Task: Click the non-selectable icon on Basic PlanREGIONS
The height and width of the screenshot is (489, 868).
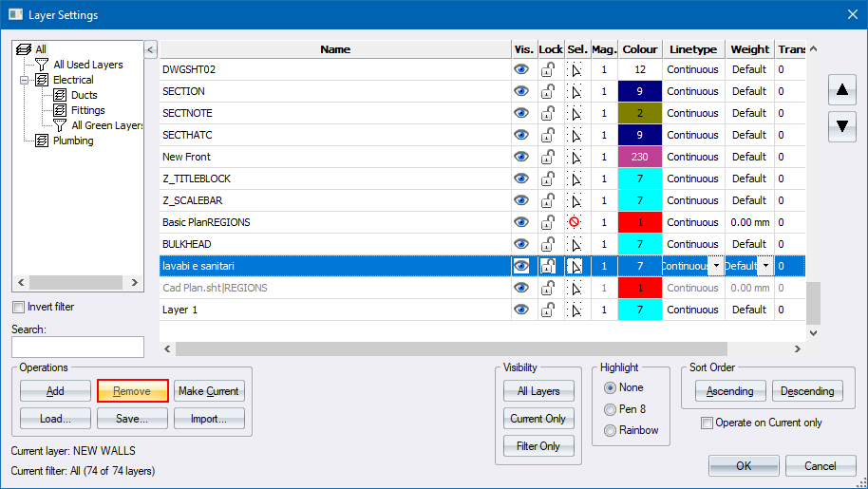Action: pos(575,222)
